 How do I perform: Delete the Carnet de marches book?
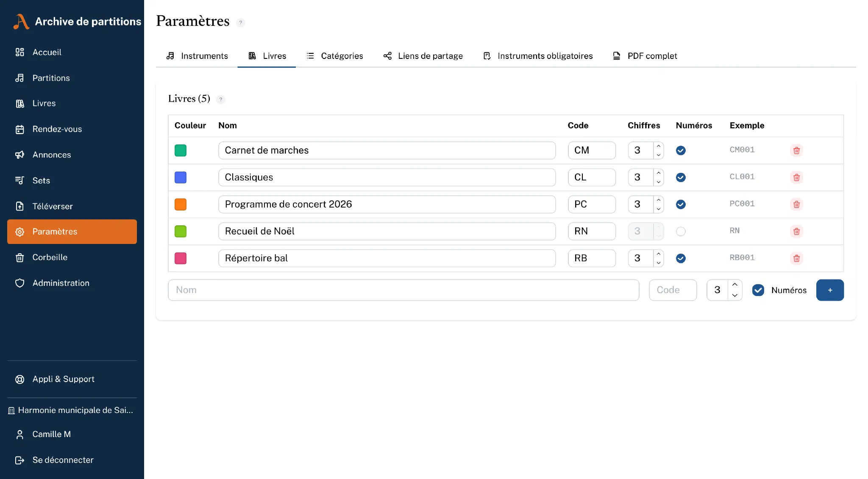coord(796,150)
